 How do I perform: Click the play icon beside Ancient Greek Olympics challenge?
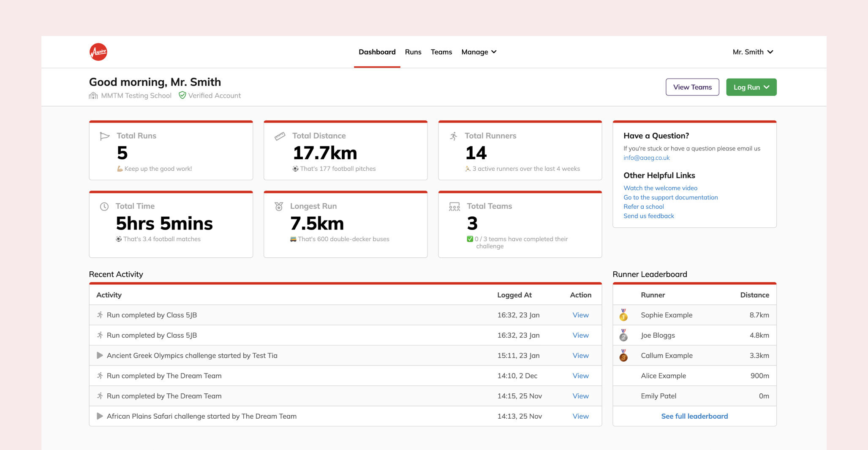tap(99, 355)
